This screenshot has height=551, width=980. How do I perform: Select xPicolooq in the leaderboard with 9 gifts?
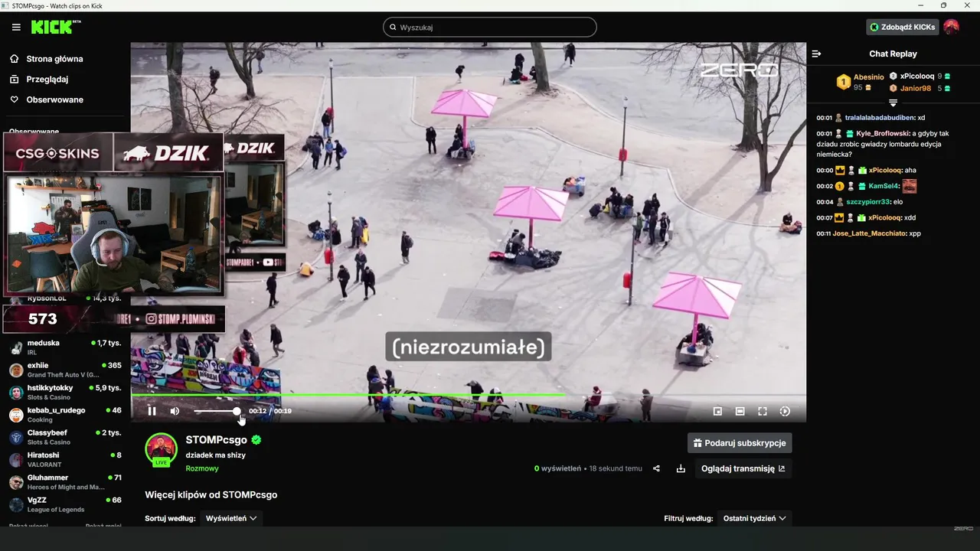tap(916, 77)
